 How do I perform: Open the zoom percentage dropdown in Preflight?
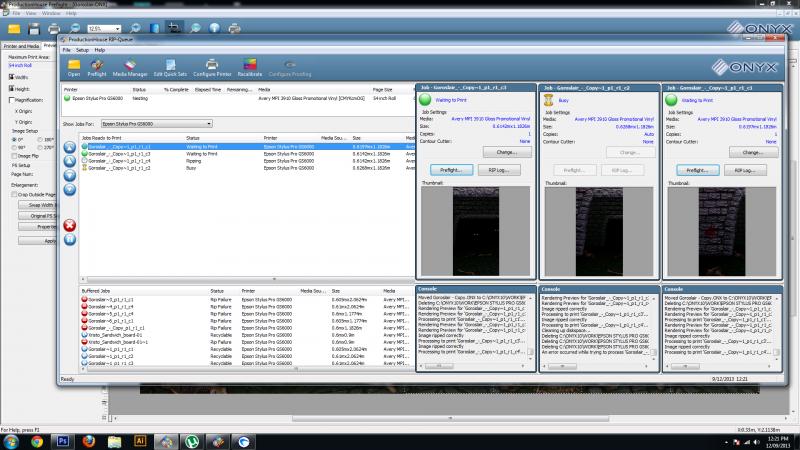click(x=117, y=29)
